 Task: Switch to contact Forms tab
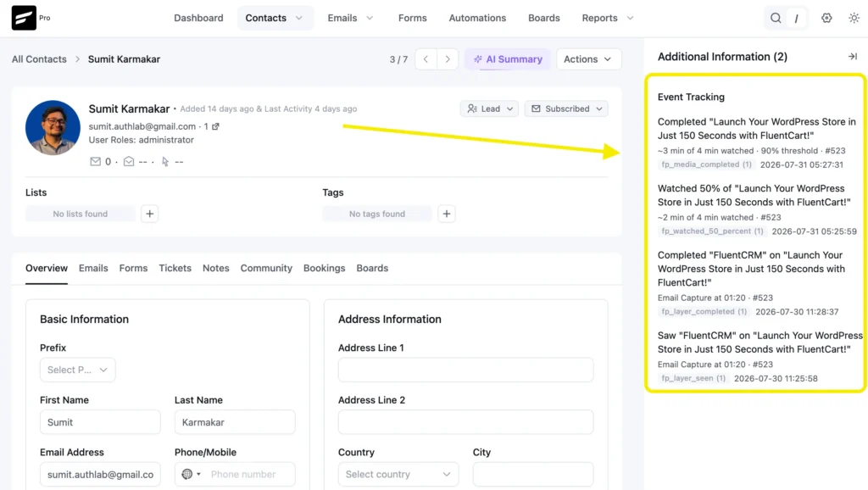133,268
